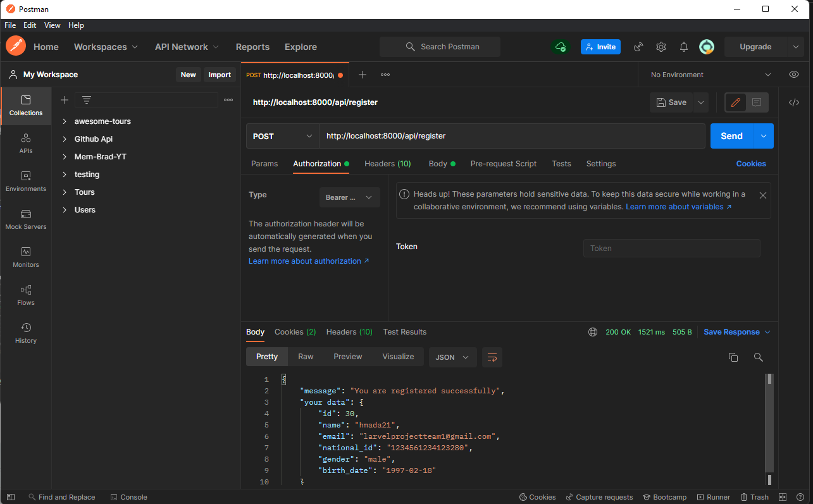Switch to the Raw response view
813x504 pixels.
point(306,356)
